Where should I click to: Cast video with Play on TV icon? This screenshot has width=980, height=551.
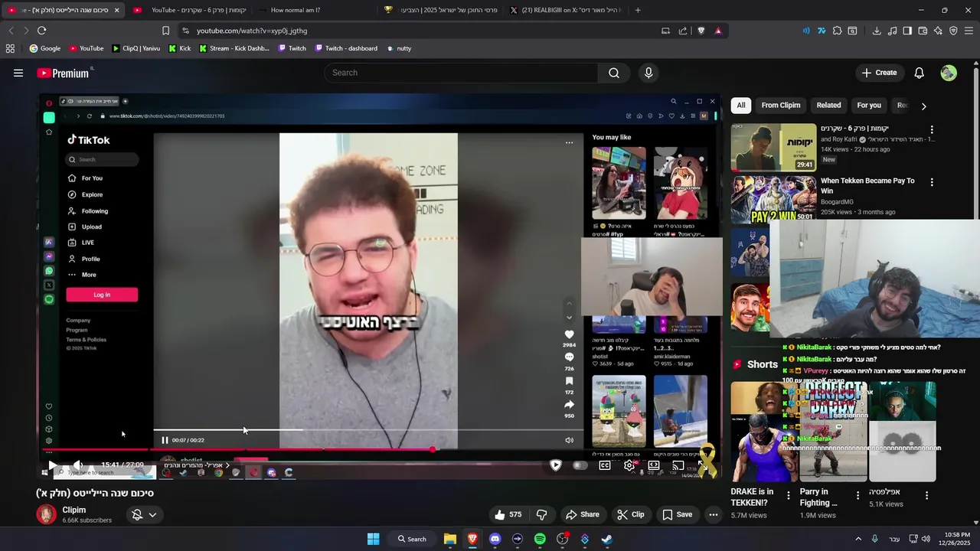(678, 465)
